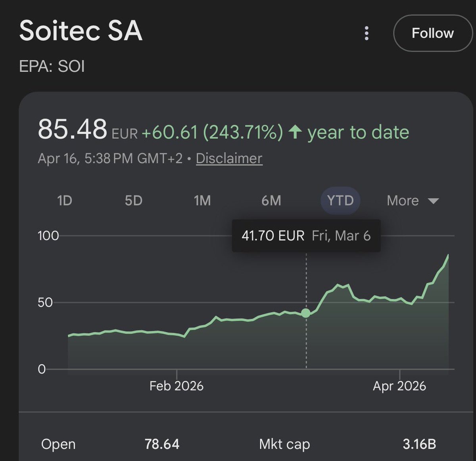Screen dimensions: 476x461
Task: Click the green upward trend arrow
Action: click(295, 132)
